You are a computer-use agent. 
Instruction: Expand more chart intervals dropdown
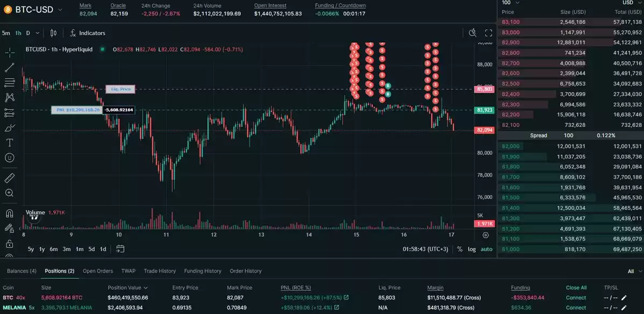[38, 33]
